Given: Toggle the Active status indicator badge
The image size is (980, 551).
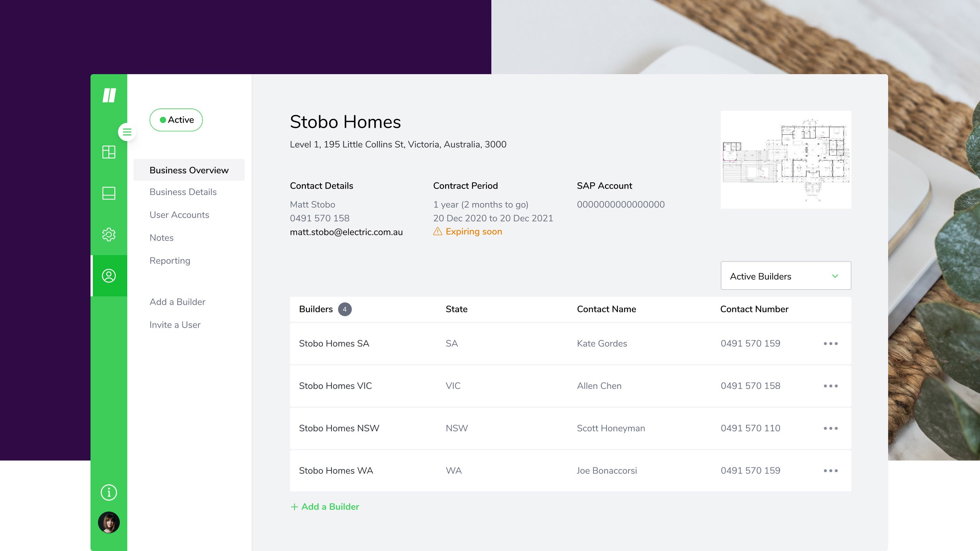Looking at the screenshot, I should [176, 120].
